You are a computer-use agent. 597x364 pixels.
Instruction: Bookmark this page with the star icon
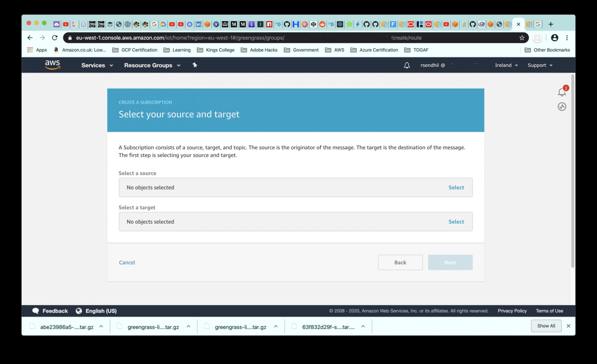tap(522, 38)
